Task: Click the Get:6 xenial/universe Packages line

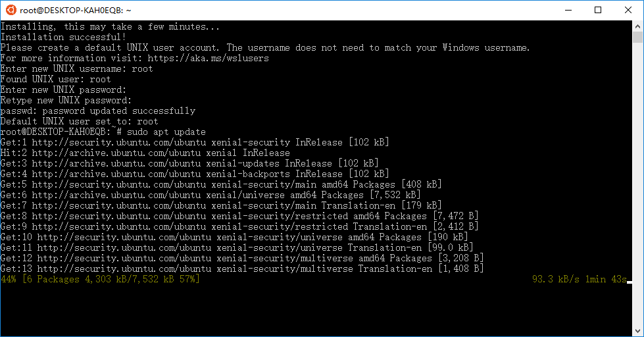Action: 211,195
